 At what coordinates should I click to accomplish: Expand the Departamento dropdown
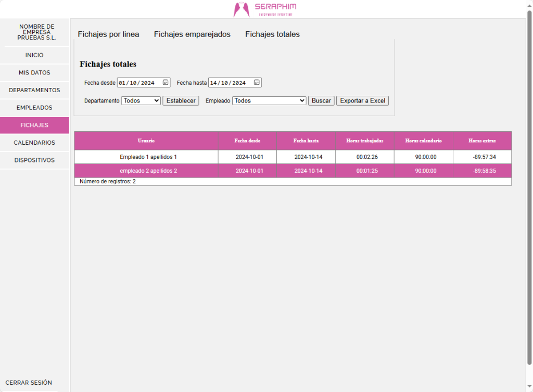tap(141, 101)
